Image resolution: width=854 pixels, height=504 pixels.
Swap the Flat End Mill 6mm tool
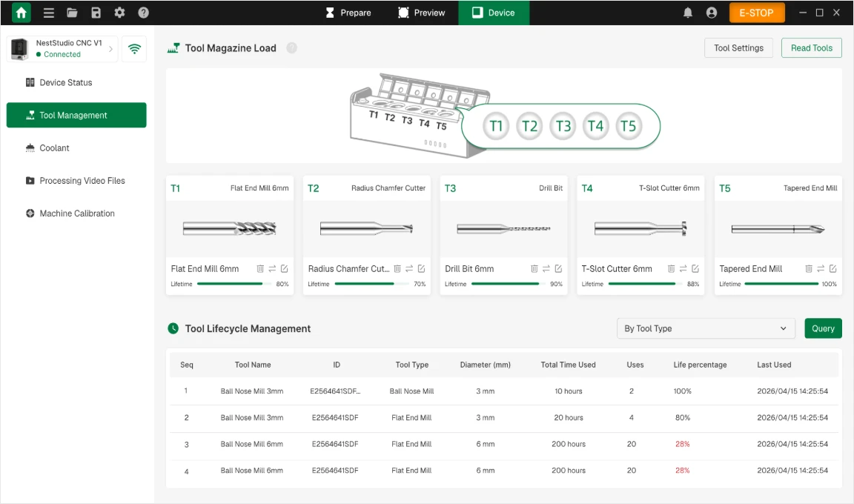[272, 269]
